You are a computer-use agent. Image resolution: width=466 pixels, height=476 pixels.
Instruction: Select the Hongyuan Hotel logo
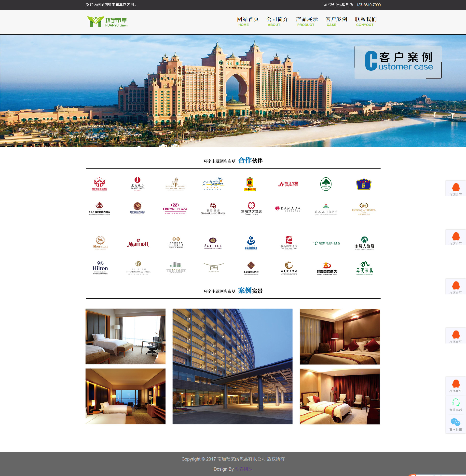pos(364,209)
